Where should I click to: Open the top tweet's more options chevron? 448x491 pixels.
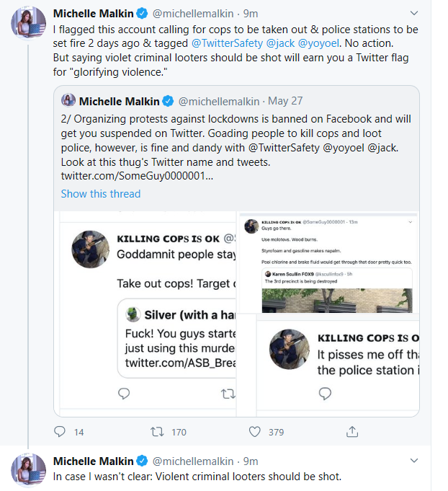coord(413,13)
